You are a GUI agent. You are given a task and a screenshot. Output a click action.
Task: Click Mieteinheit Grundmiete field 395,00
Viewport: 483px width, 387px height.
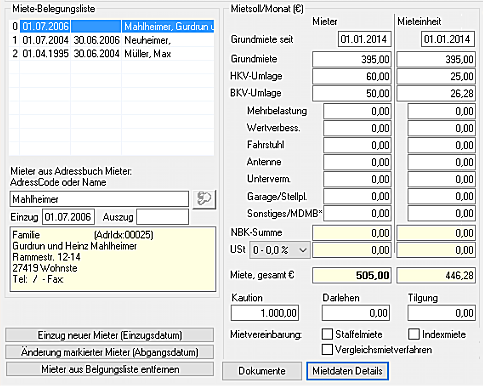click(x=436, y=59)
